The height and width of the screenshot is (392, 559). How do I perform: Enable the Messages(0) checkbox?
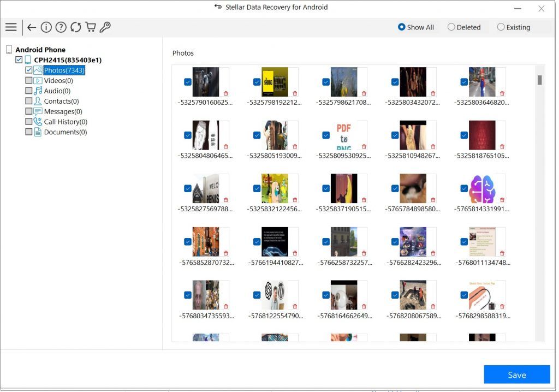29,111
